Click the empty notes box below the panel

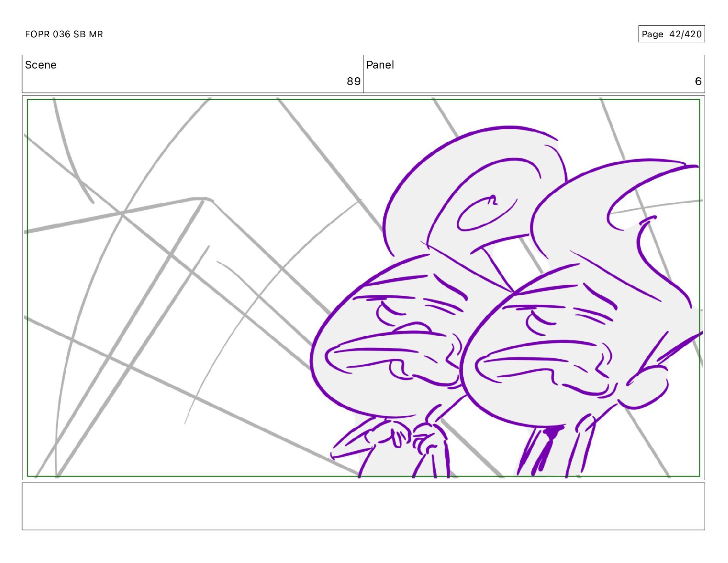(363, 506)
